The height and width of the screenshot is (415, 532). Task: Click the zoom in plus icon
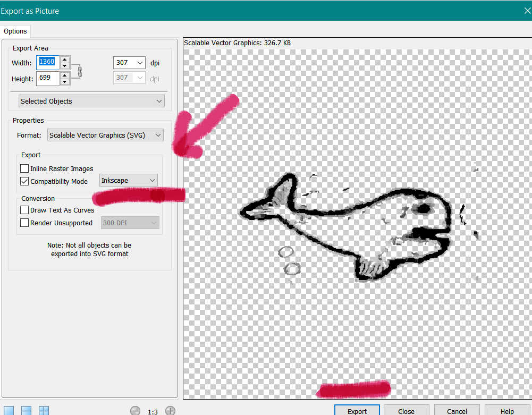coord(171,410)
